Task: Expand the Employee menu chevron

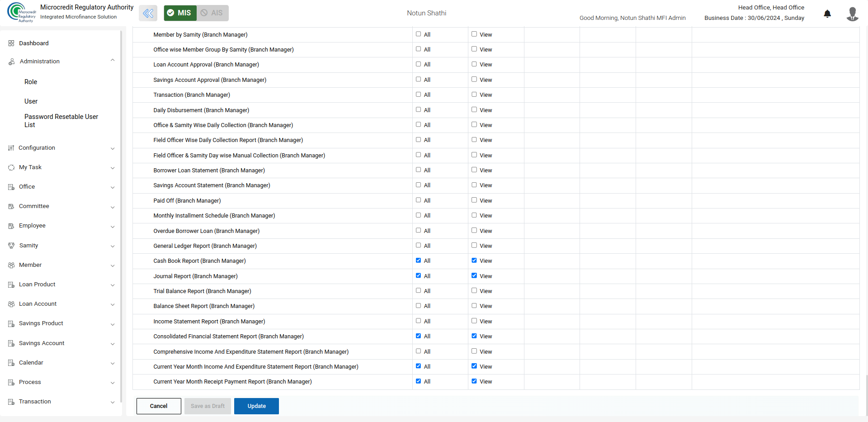Action: pos(113,227)
